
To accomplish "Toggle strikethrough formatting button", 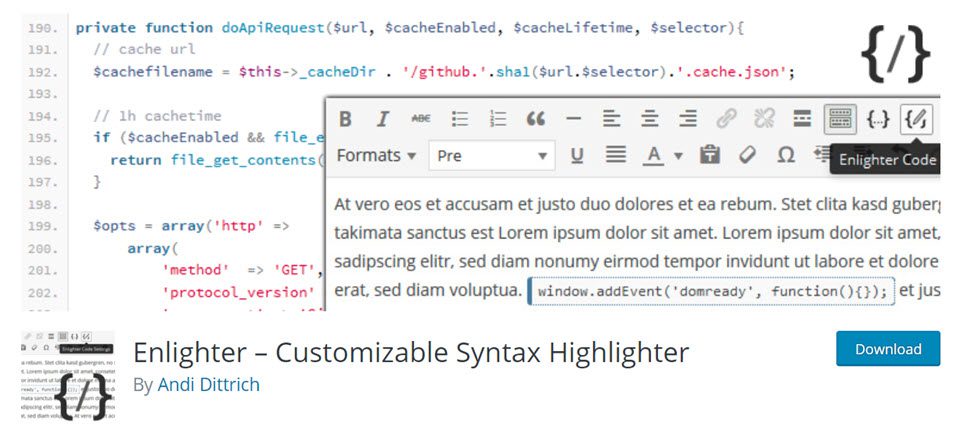I will click(x=421, y=119).
